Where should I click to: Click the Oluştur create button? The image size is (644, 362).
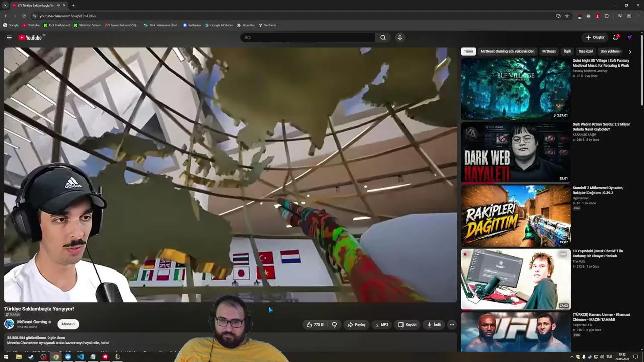595,37
